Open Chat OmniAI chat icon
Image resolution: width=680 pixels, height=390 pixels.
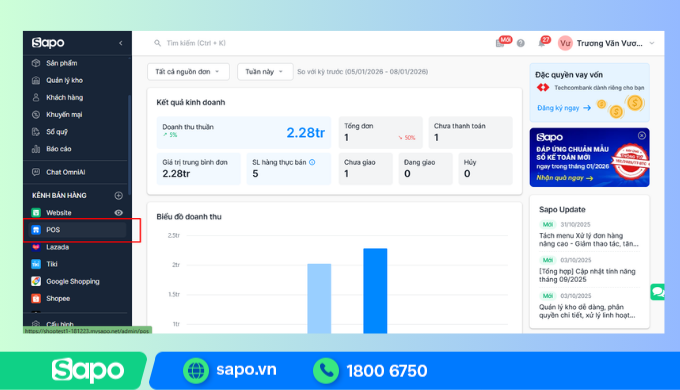[36, 172]
